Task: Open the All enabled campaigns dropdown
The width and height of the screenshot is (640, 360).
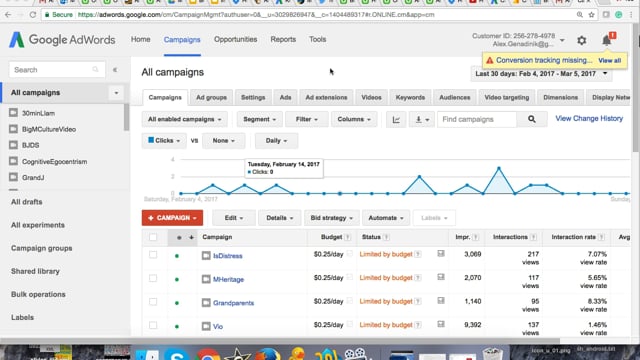Action: coord(184,119)
